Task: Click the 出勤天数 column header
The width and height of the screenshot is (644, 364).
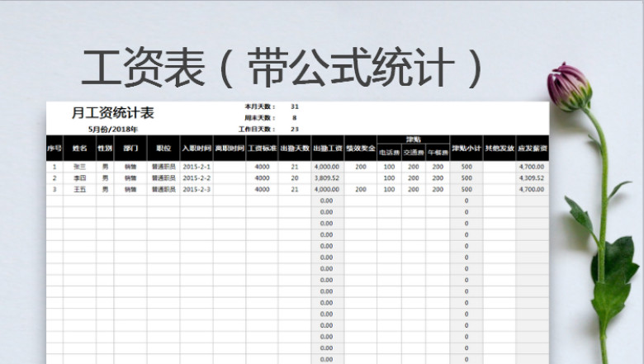Action: pos(295,148)
